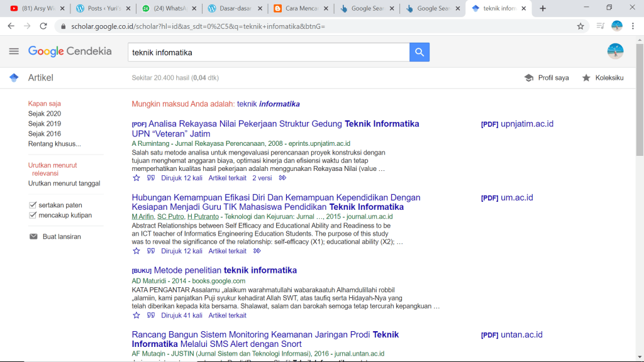Open the Rentang khusus date range
The height and width of the screenshot is (362, 644).
pos(54,144)
